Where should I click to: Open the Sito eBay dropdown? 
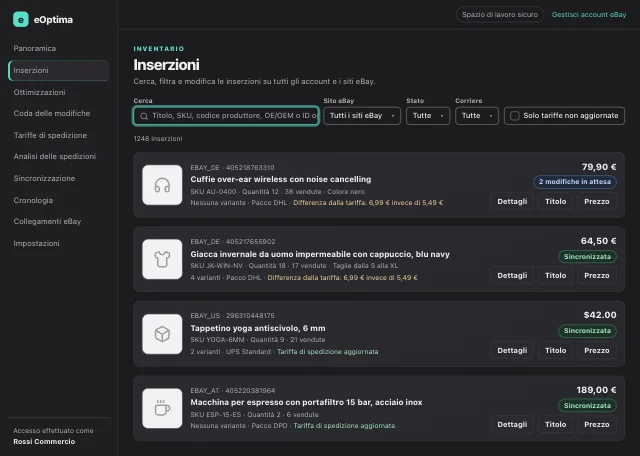[x=362, y=116]
